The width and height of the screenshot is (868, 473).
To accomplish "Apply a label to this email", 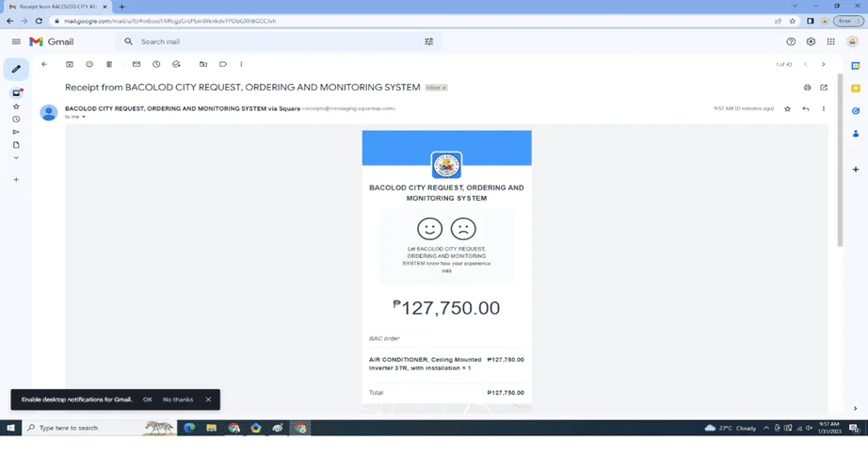I will [x=223, y=64].
